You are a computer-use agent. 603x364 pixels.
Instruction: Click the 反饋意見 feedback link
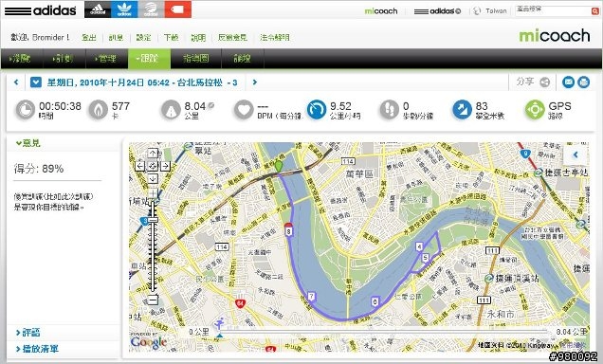232,38
